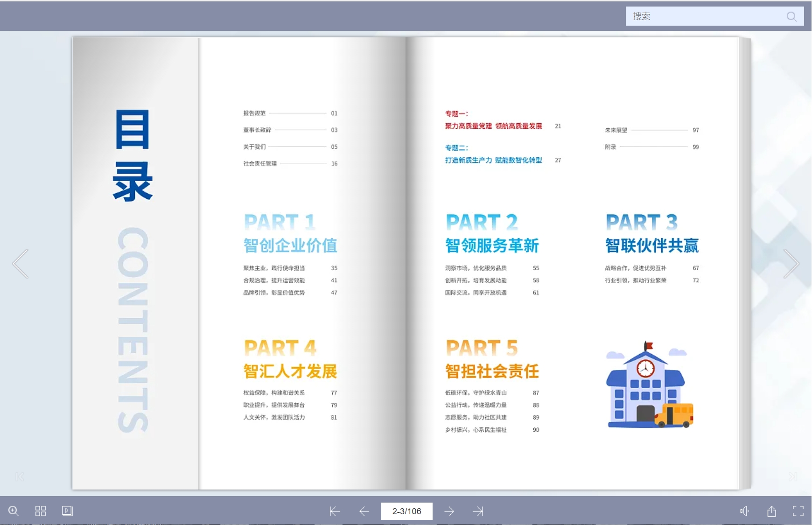Open 专题二 打造新质生产力 entry
The width and height of the screenshot is (812, 525).
point(493,160)
